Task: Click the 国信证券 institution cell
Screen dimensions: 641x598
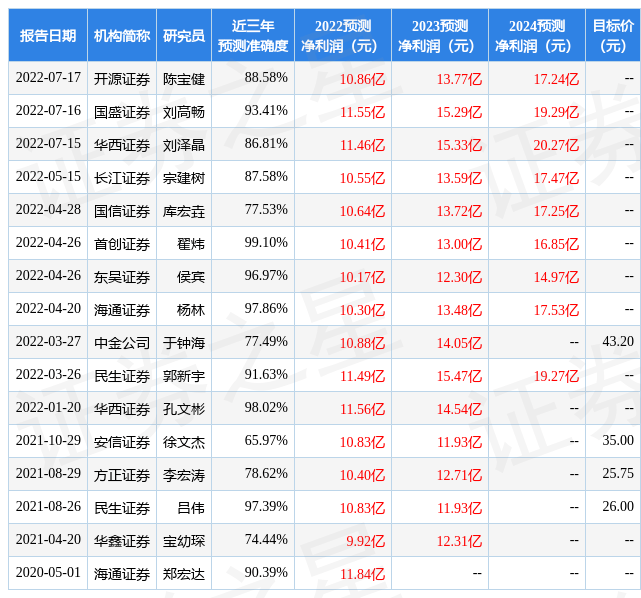Action: coord(122,211)
